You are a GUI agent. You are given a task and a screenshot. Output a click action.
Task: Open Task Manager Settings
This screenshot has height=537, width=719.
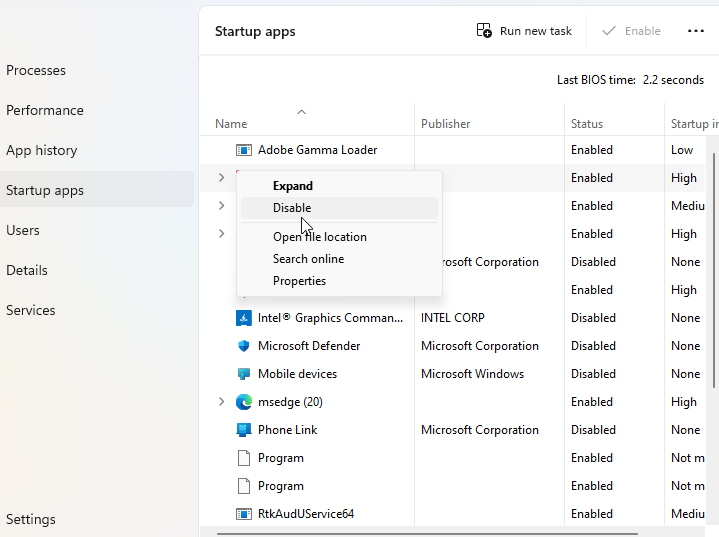coord(31,519)
